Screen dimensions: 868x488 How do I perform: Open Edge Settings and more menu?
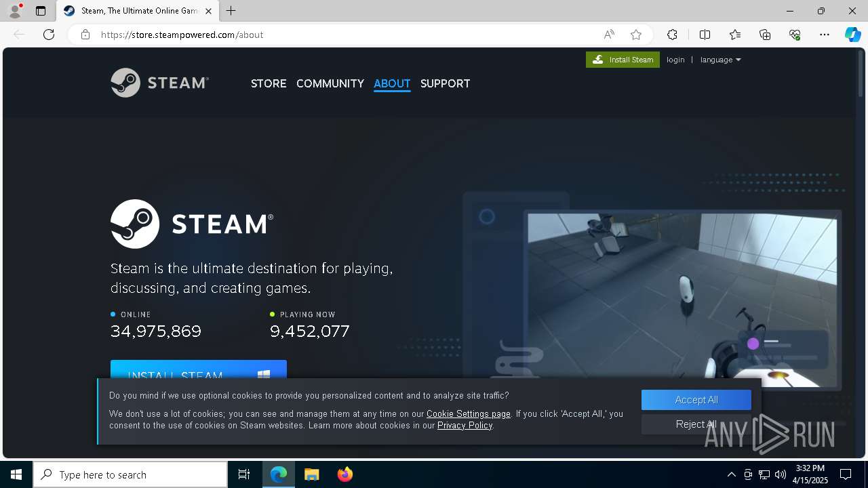tap(825, 35)
